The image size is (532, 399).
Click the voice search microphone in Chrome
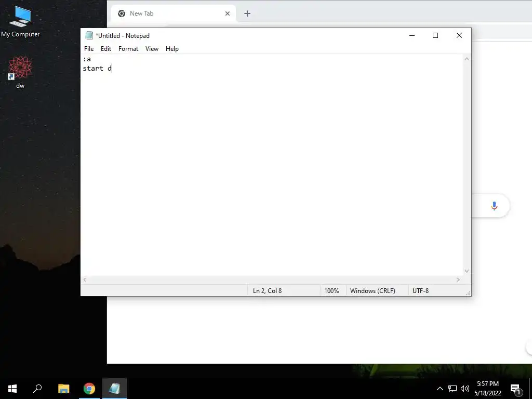494,206
